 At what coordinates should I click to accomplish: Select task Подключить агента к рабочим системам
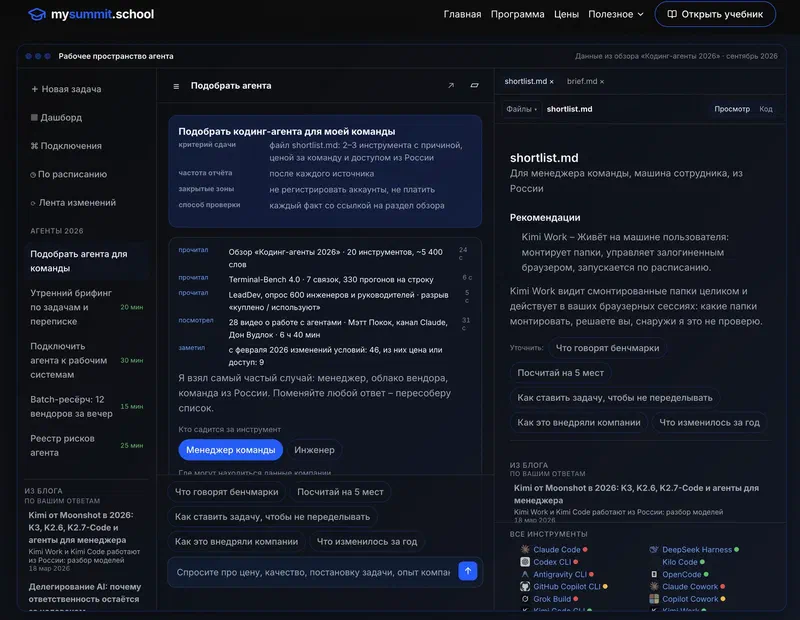[x=87, y=360]
